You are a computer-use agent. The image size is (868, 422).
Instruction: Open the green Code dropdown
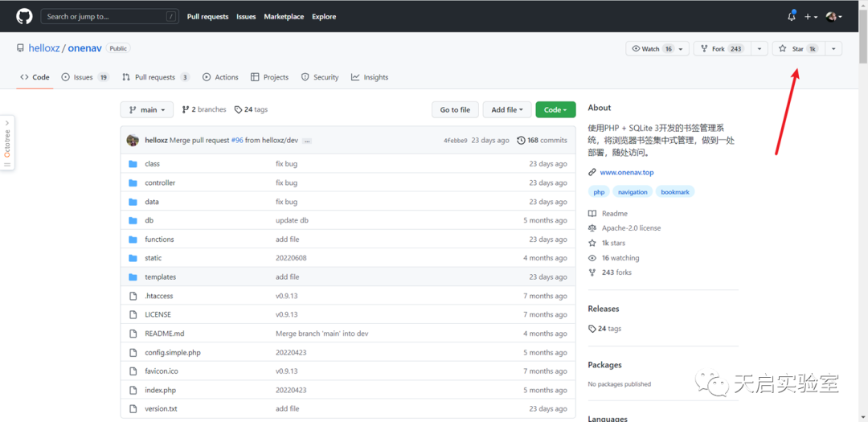click(555, 109)
